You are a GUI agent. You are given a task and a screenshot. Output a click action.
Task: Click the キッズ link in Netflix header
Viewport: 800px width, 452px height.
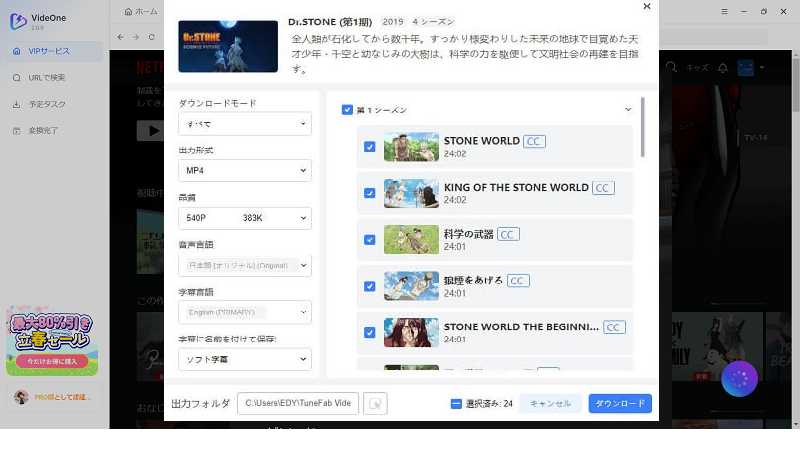(697, 67)
